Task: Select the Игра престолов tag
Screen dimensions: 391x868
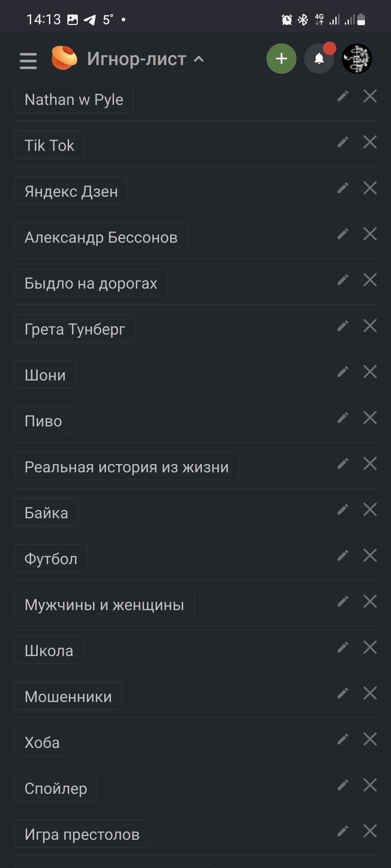Action: [82, 834]
